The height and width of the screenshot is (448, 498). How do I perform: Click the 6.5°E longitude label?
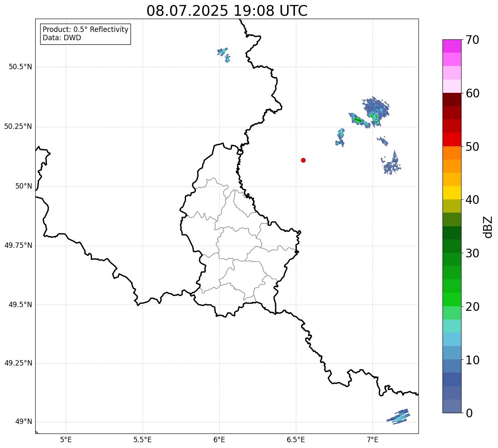[x=296, y=440]
